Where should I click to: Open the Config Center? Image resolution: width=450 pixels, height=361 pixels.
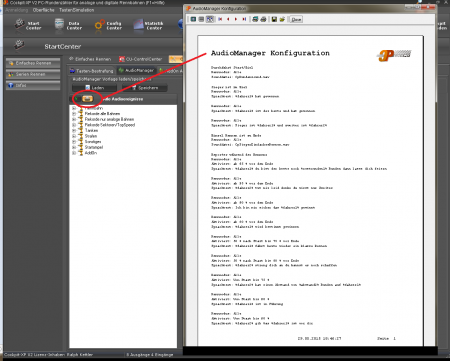[108, 25]
